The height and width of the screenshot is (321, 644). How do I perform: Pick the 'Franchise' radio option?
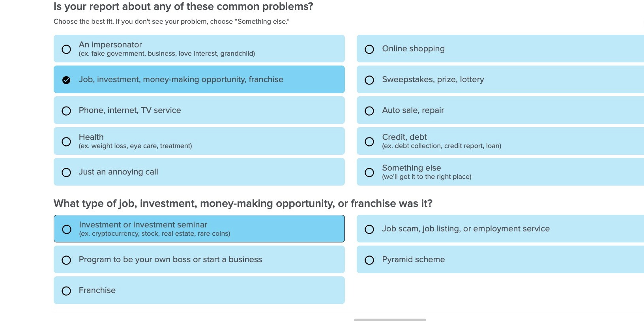coord(66,291)
